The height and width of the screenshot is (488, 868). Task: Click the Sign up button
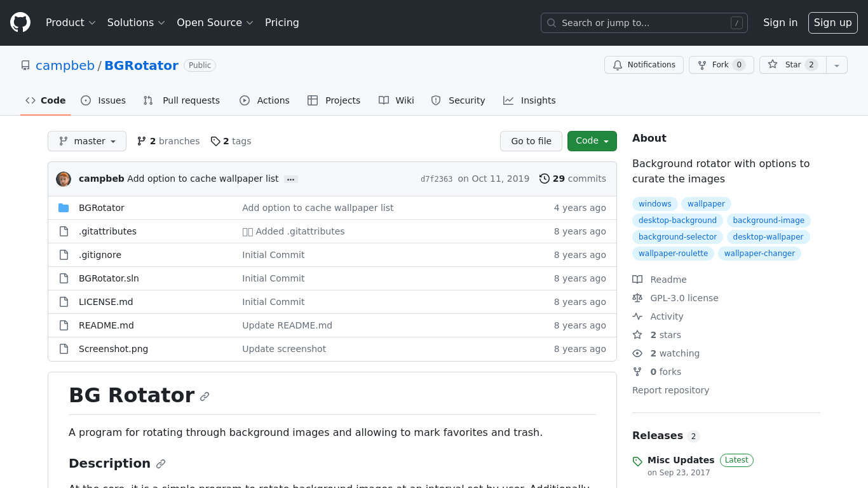point(833,22)
